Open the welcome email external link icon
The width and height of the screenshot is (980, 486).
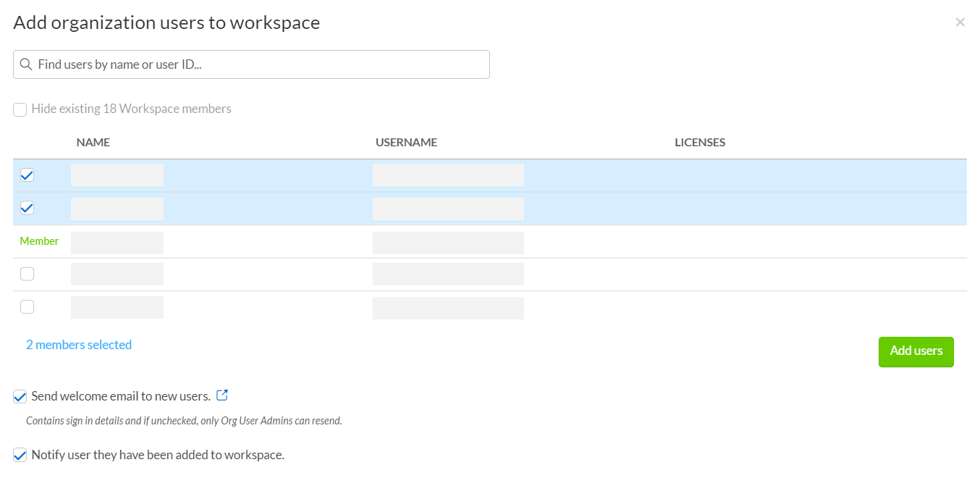pyautogui.click(x=222, y=395)
